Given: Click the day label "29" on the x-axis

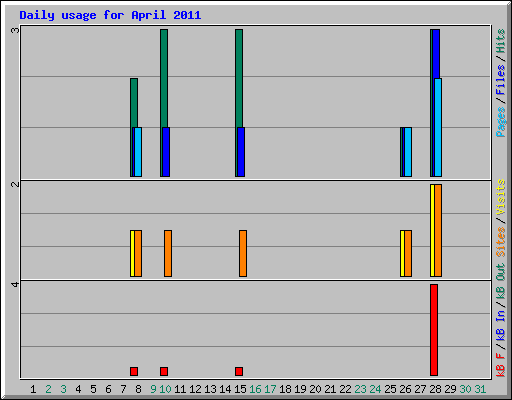Looking at the screenshot, I should coord(450,389).
